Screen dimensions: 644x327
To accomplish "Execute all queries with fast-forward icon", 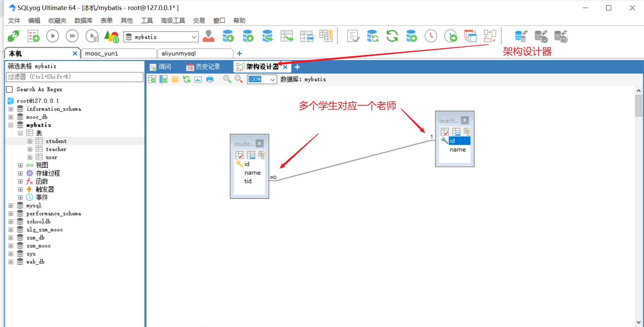I will [72, 36].
